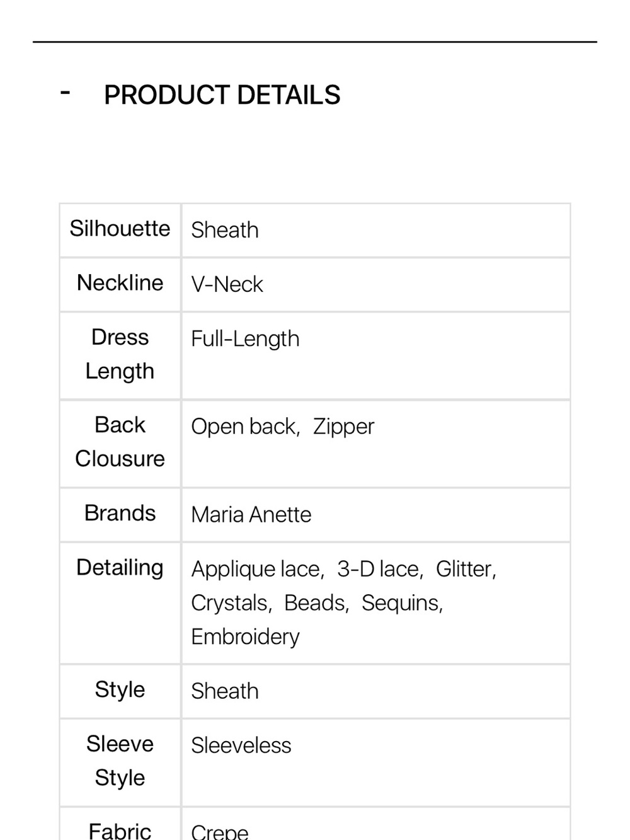Click the Crystals detailing value

pos(230,603)
